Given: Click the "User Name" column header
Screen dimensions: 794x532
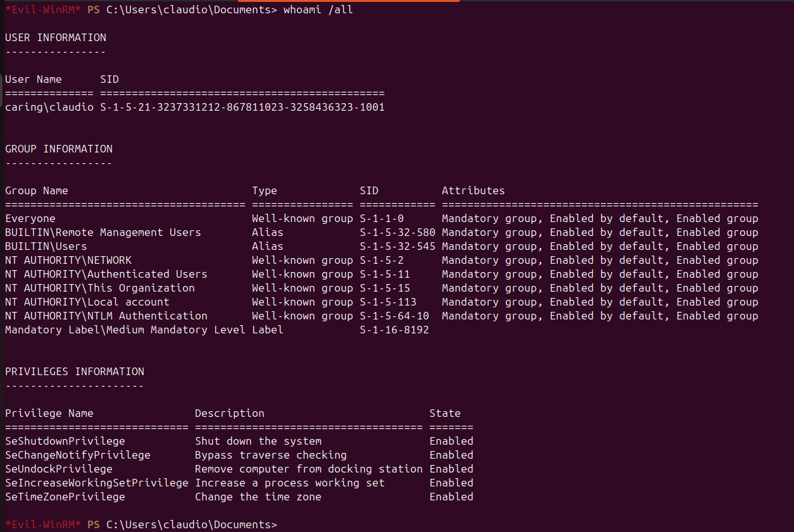Looking at the screenshot, I should 34,80.
